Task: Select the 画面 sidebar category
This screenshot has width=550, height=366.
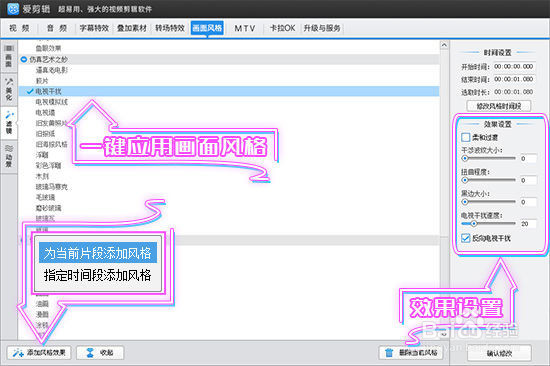Action: 9,56
